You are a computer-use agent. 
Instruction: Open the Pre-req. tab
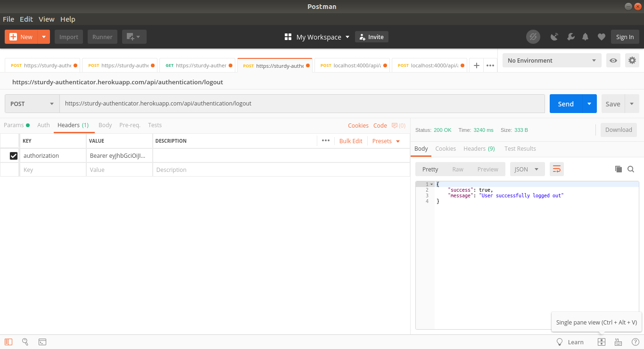tap(130, 125)
